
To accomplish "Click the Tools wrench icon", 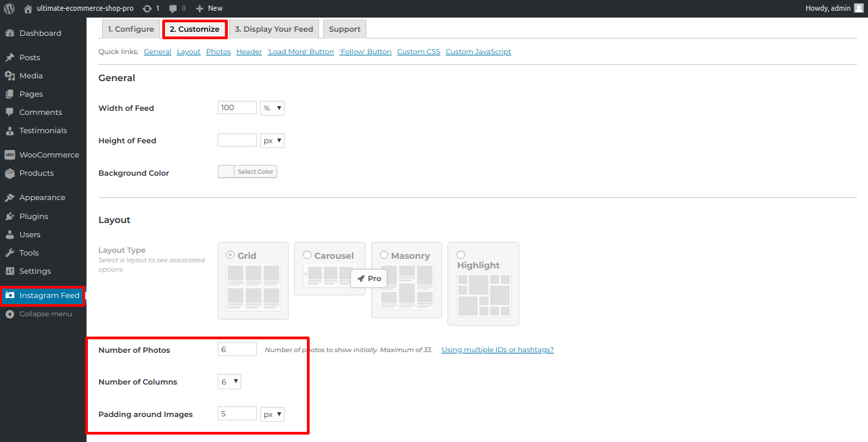I will 9,253.
